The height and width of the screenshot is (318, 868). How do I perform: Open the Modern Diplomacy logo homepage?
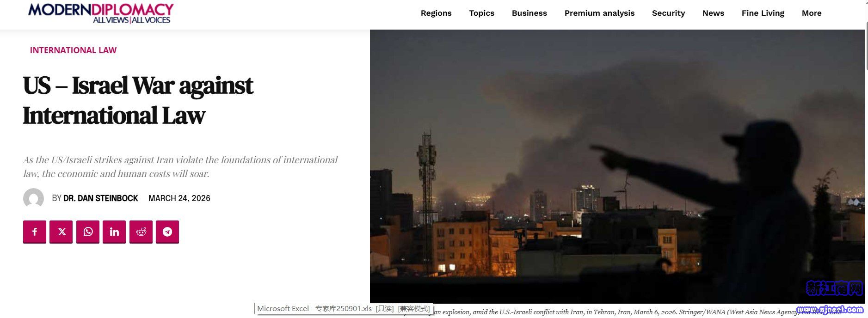pos(101,13)
